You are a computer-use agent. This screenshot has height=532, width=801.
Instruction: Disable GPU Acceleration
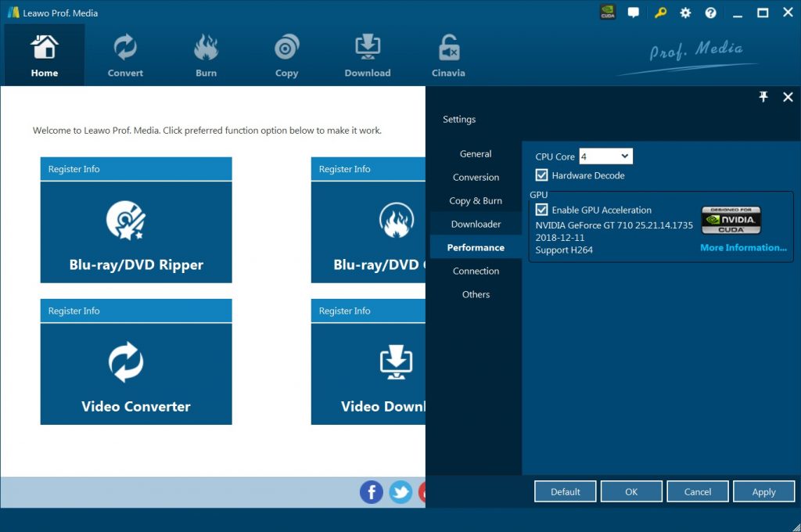click(x=541, y=210)
